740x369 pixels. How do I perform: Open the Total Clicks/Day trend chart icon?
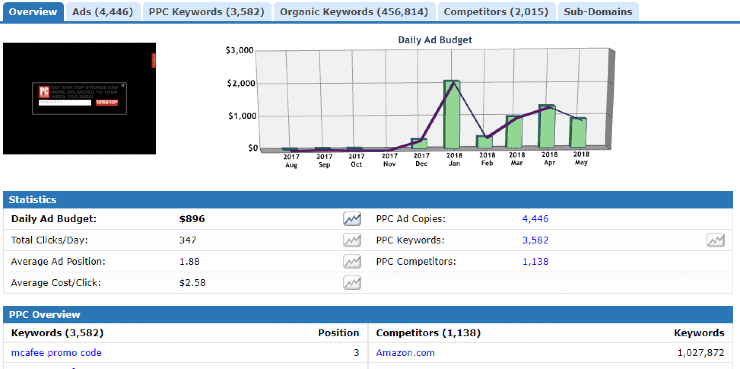click(352, 240)
